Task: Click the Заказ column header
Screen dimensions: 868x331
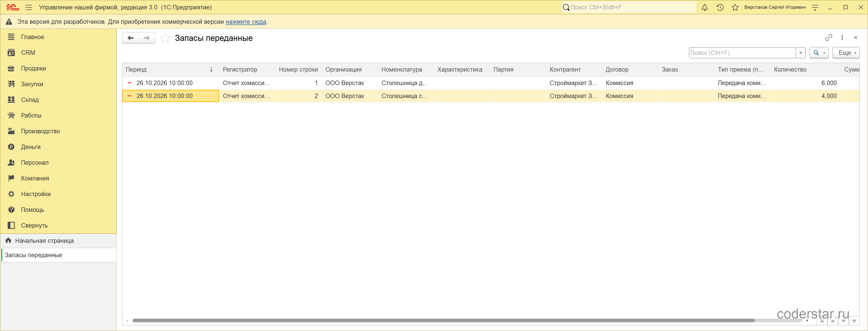Action: [686, 69]
